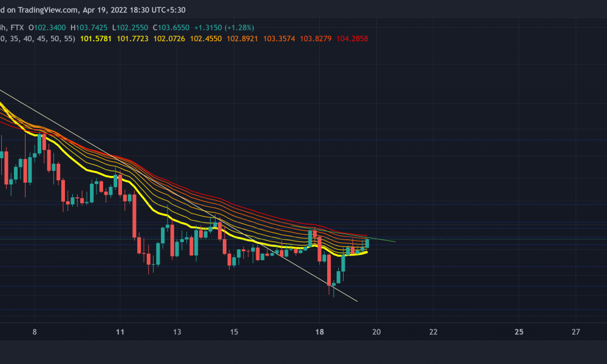The width and height of the screenshot is (607, 364).
Task: Select the white descending trendline
Action: coord(178,195)
